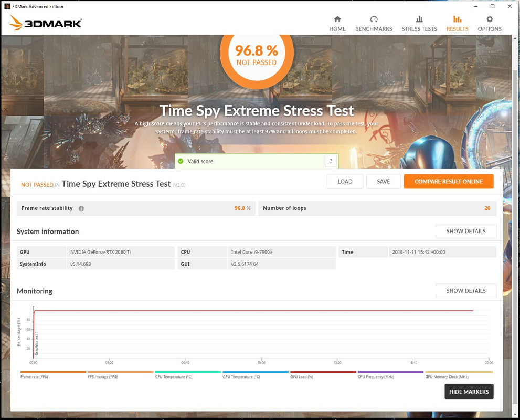Open the Options tab
Viewport: 520px width, 420px height.
[490, 24]
